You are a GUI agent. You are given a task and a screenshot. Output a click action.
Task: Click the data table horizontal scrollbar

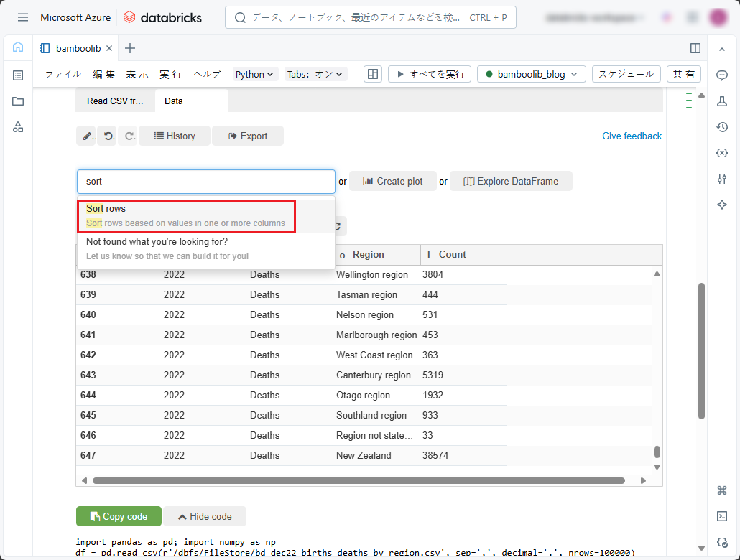(359, 480)
